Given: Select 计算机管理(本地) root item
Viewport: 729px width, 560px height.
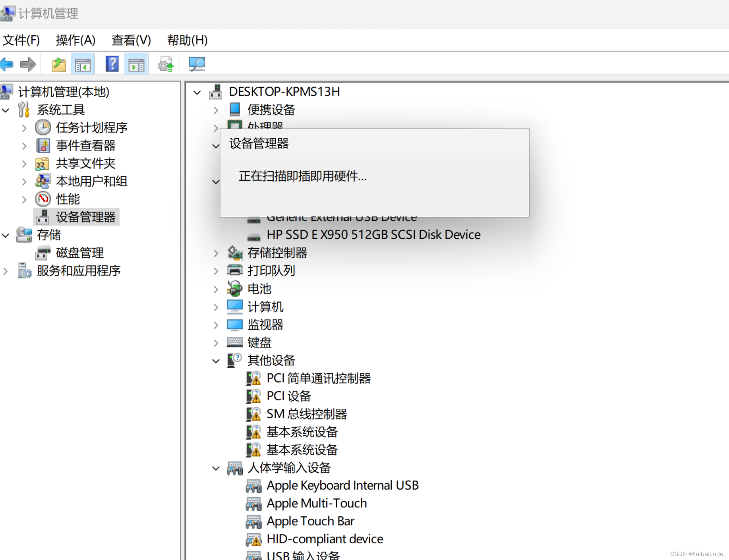Looking at the screenshot, I should coord(64,92).
